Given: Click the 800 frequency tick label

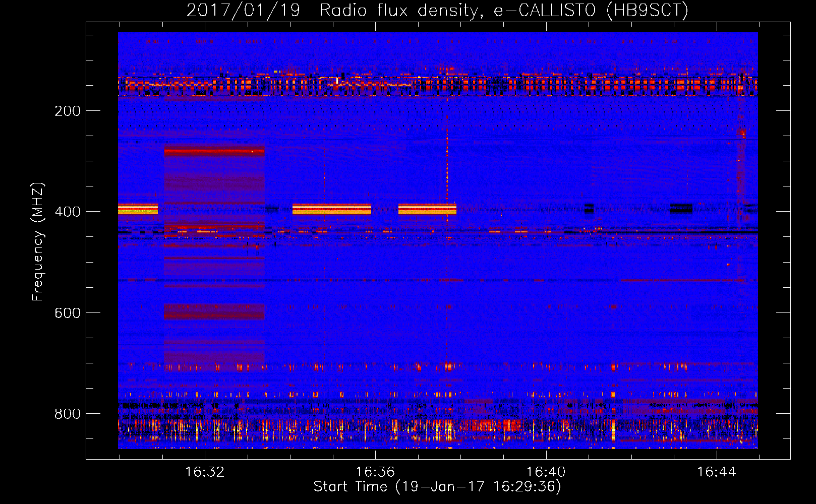Looking at the screenshot, I should [68, 414].
